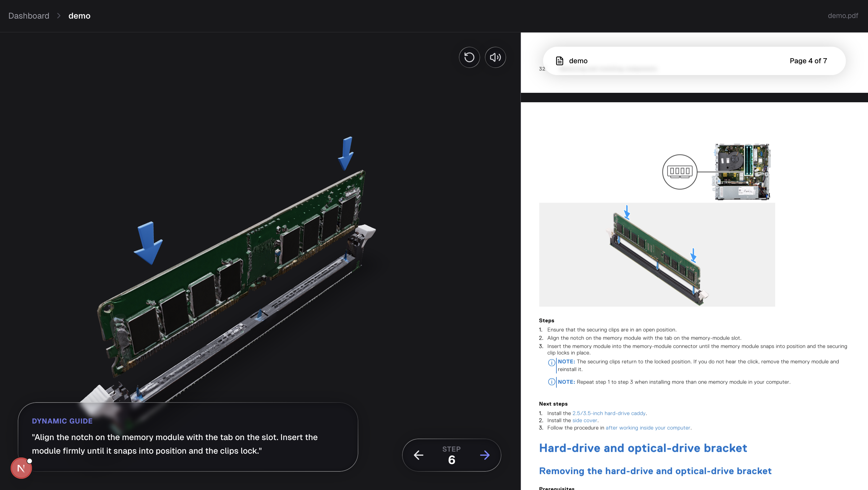Go to the previous step arrow
This screenshot has height=490, width=868.
419,455
